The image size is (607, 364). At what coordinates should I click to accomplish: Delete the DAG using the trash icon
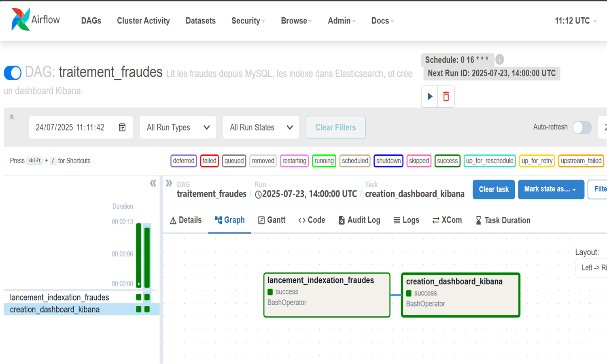446,96
